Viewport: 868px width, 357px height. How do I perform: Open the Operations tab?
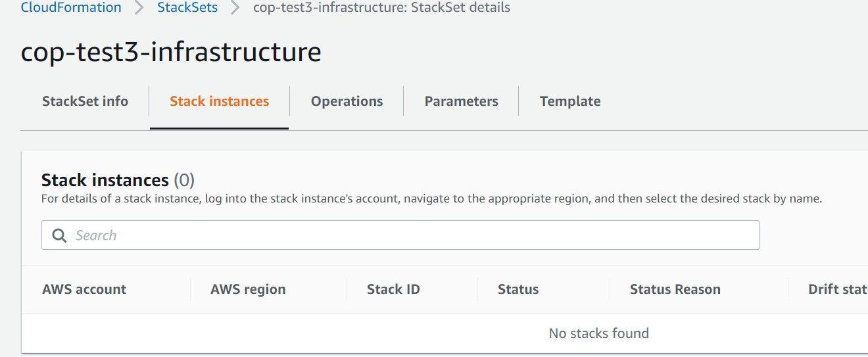(x=347, y=101)
